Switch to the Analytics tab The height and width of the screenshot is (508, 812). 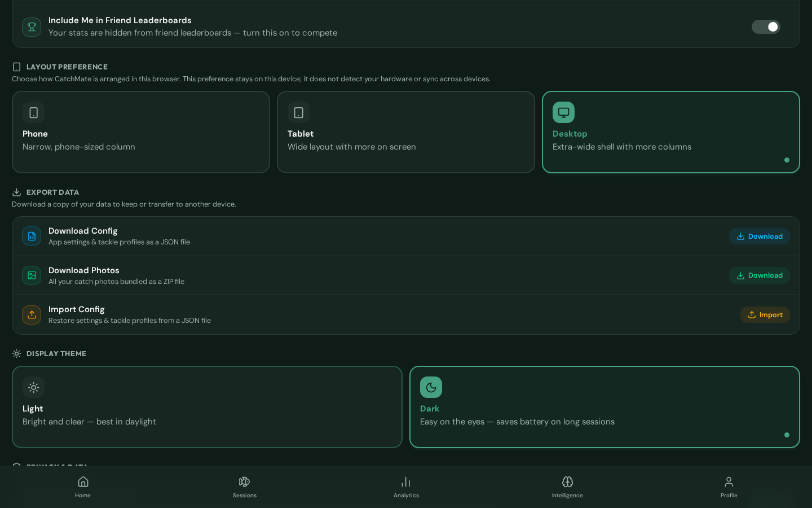point(406,487)
